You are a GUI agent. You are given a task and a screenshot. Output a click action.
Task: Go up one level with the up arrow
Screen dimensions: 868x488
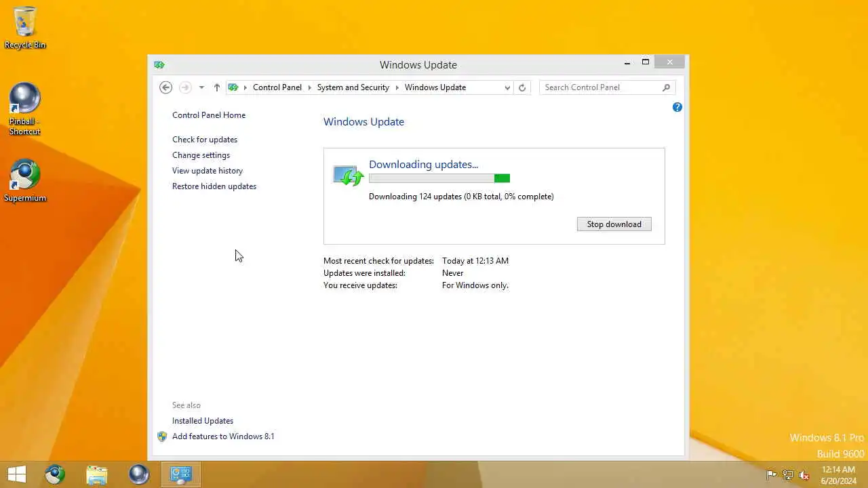click(x=217, y=87)
